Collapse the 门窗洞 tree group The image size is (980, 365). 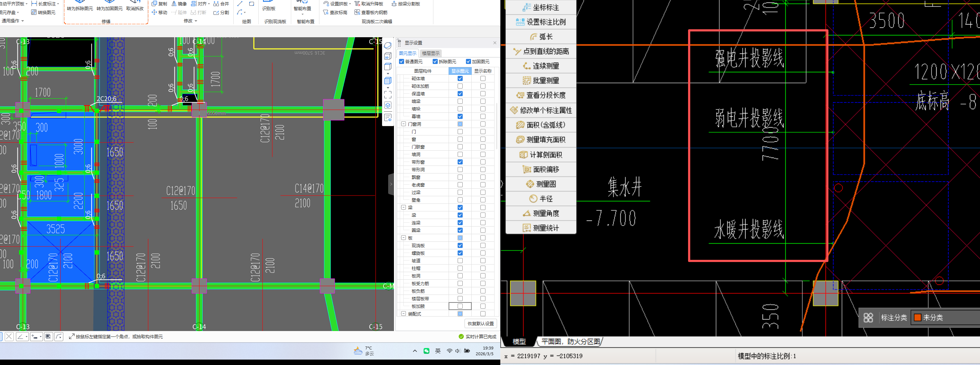click(403, 124)
